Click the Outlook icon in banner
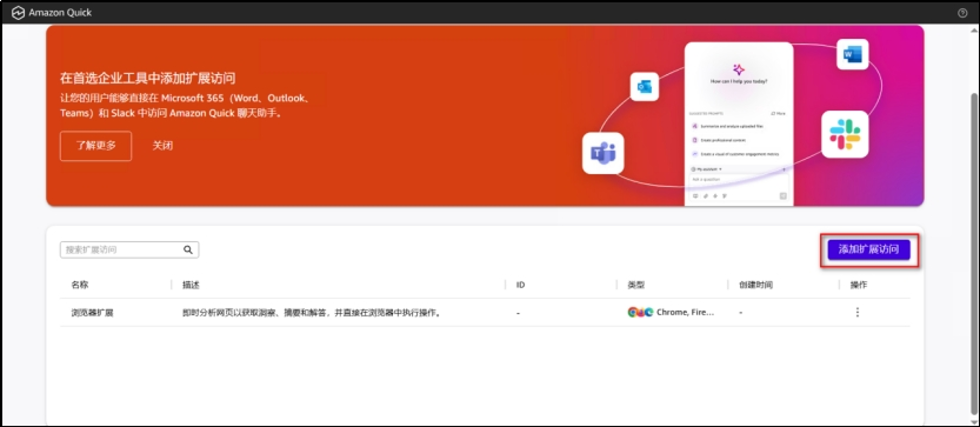 (x=644, y=87)
